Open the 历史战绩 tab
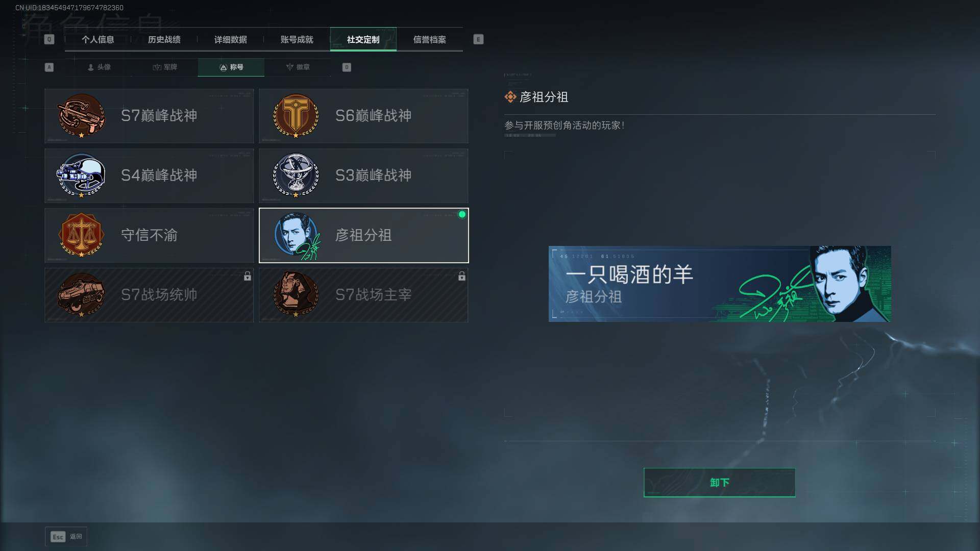 click(x=164, y=39)
